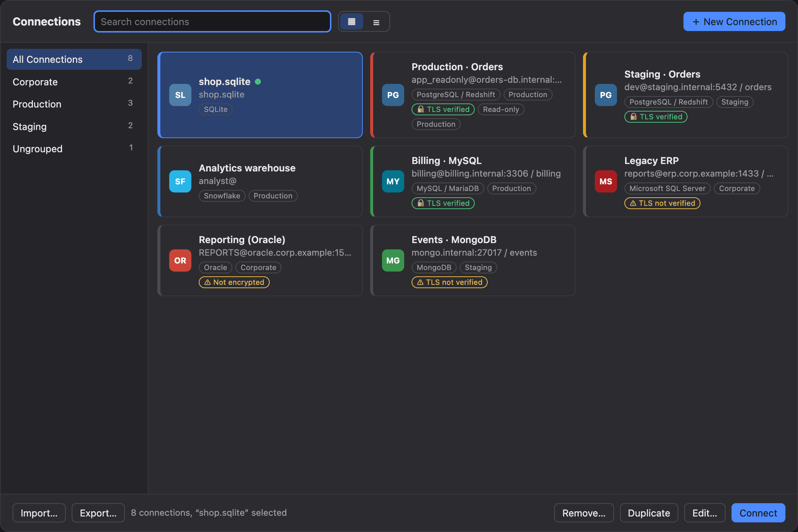Click the Oracle tag
The height and width of the screenshot is (532, 798).
(215, 267)
